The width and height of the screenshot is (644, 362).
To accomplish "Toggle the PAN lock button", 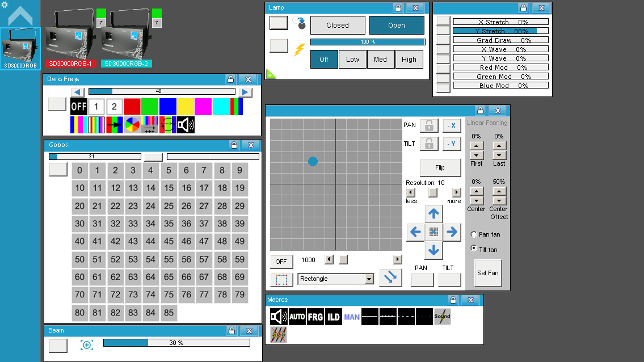I will click(429, 125).
